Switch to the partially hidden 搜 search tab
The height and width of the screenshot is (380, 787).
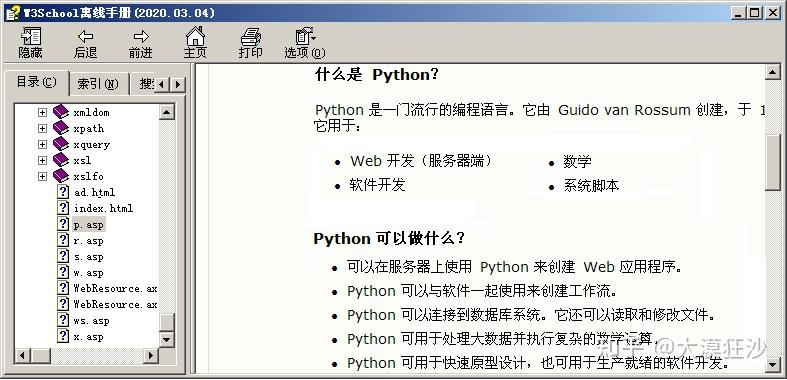142,84
